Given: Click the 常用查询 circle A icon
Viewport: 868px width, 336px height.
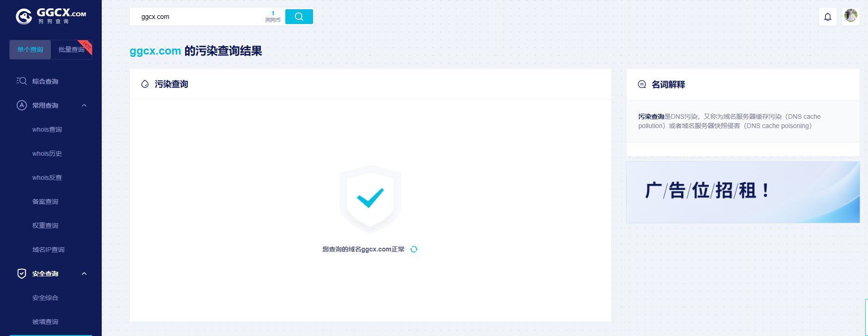Looking at the screenshot, I should coord(22,105).
